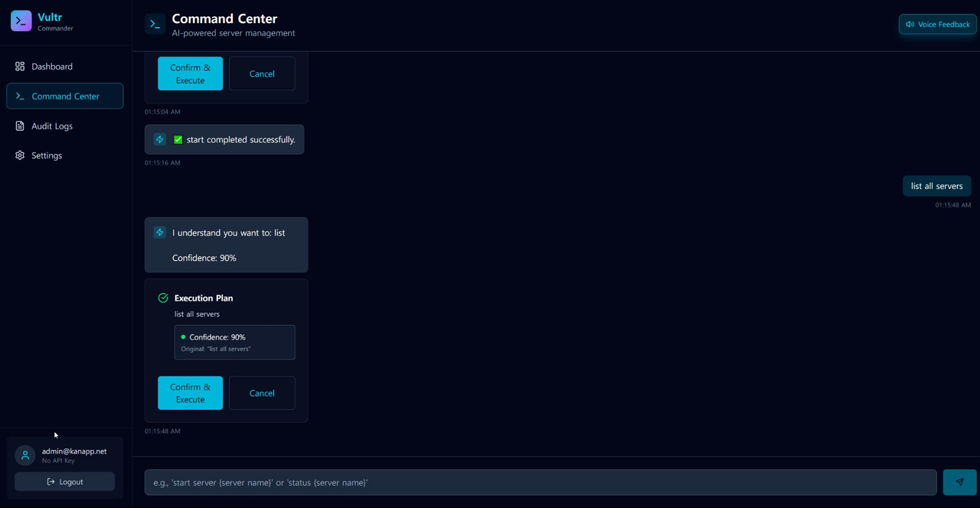Screen dimensions: 980x508
Task: Click the Command Center page title
Action: click(x=224, y=18)
